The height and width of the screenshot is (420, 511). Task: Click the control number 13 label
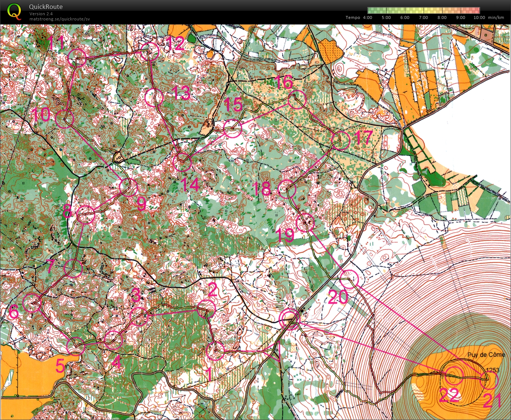[x=182, y=93]
